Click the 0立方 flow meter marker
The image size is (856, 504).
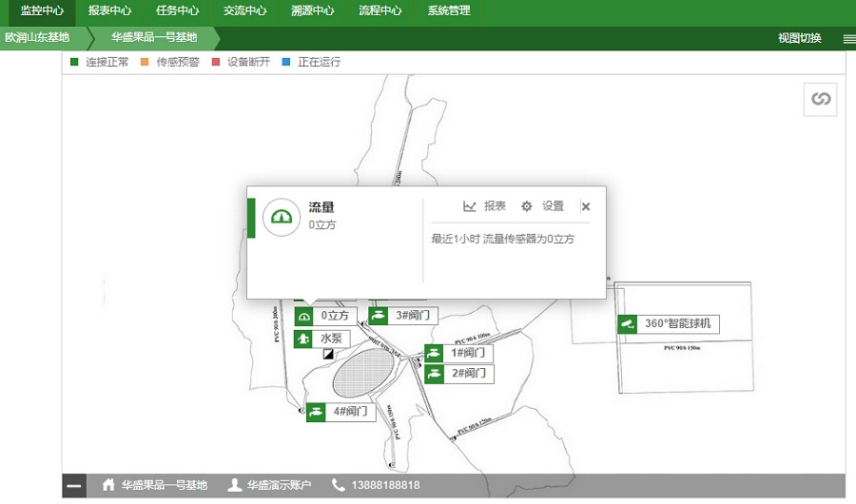pos(325,315)
